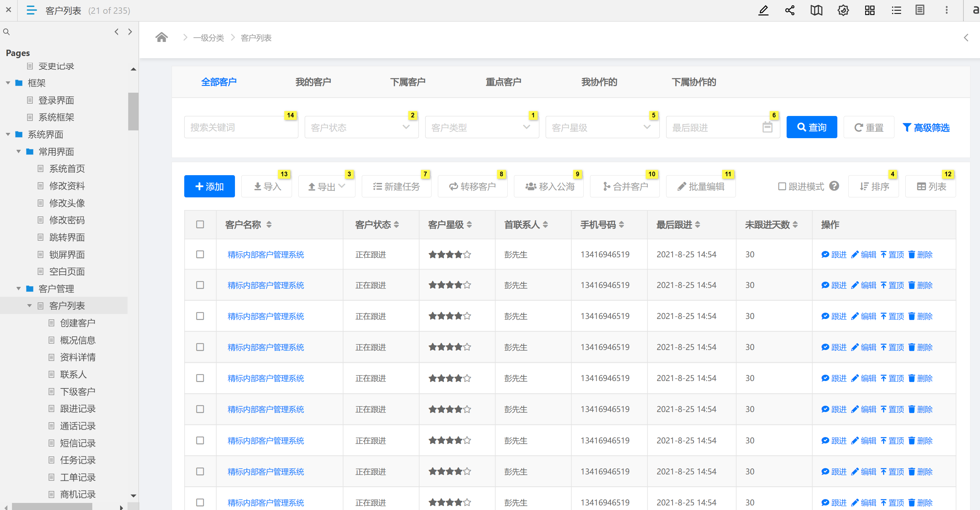
Task: Switch to the 我的客户 tab
Action: pyautogui.click(x=313, y=82)
